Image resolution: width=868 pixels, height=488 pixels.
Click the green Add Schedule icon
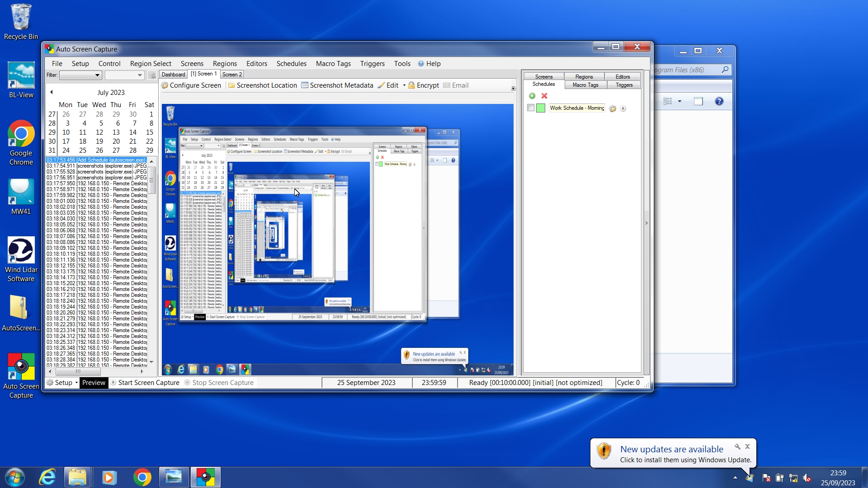point(532,96)
